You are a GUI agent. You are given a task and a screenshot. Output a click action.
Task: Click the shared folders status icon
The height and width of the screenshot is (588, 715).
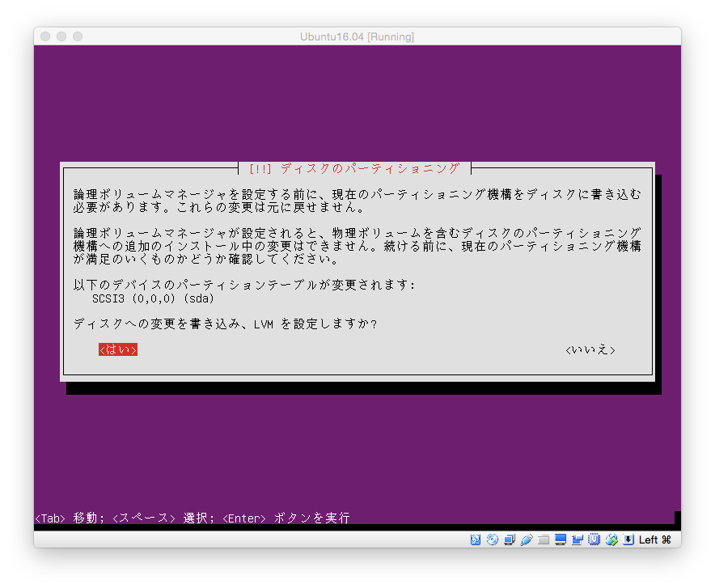click(x=544, y=539)
